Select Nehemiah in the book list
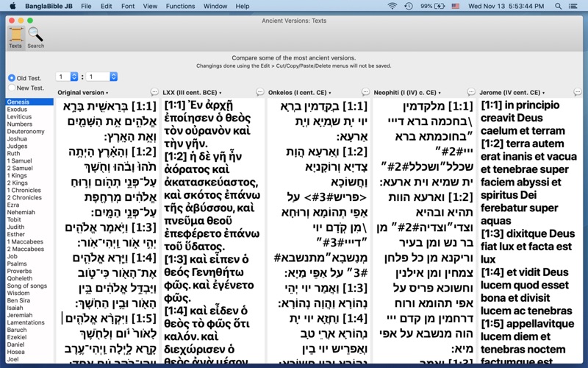Viewport: 588px width, 368px height. pyautogui.click(x=29, y=212)
